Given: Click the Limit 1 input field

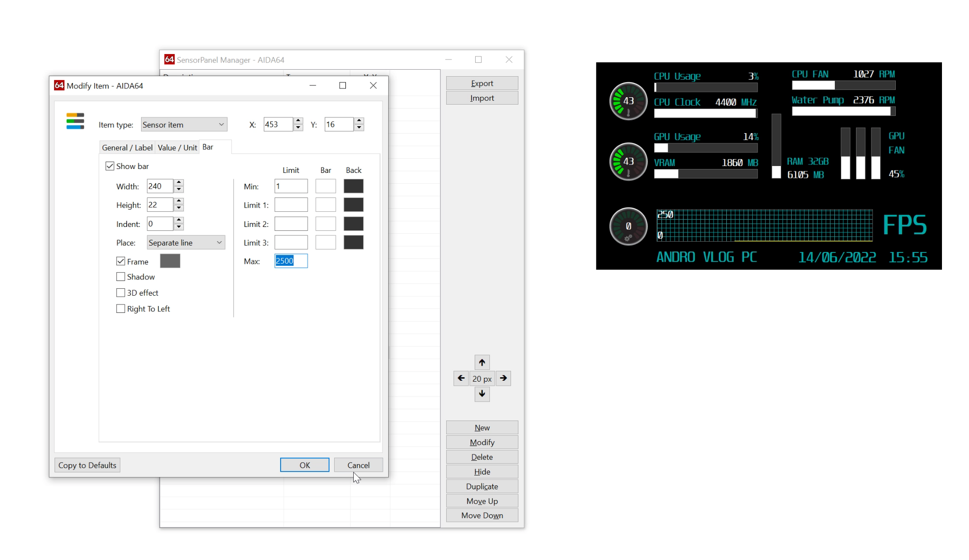Looking at the screenshot, I should (x=291, y=205).
